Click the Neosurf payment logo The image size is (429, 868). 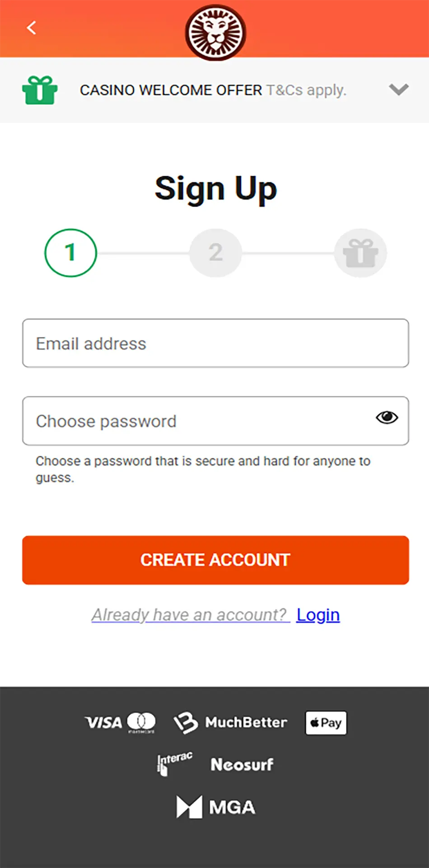pos(242,764)
